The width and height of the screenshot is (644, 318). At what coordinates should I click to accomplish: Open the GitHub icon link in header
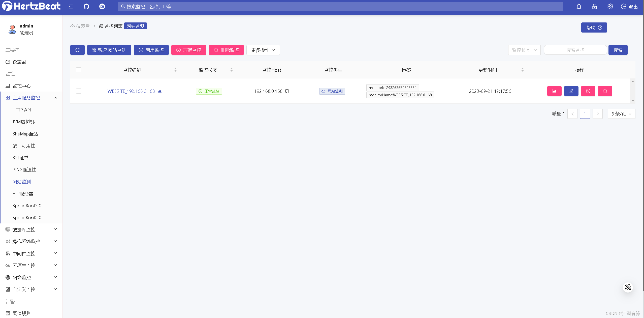(x=86, y=7)
